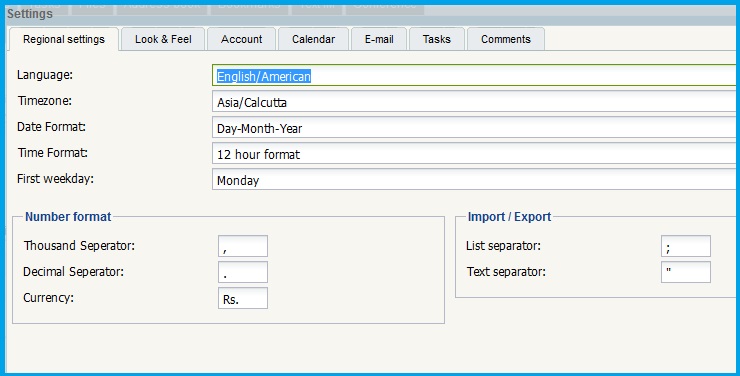This screenshot has height=376, width=740.
Task: Open the Timezone combo box showing Asia/Calcutta
Action: click(473, 101)
